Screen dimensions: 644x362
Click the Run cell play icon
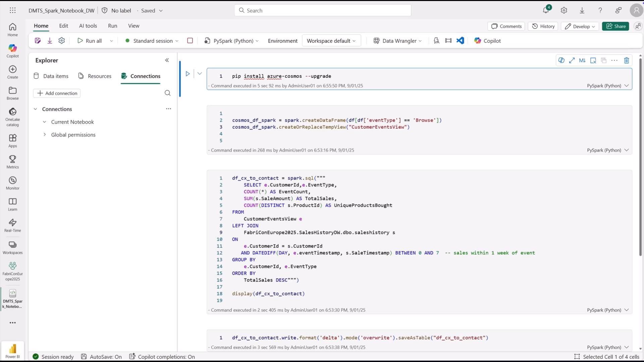pyautogui.click(x=187, y=74)
